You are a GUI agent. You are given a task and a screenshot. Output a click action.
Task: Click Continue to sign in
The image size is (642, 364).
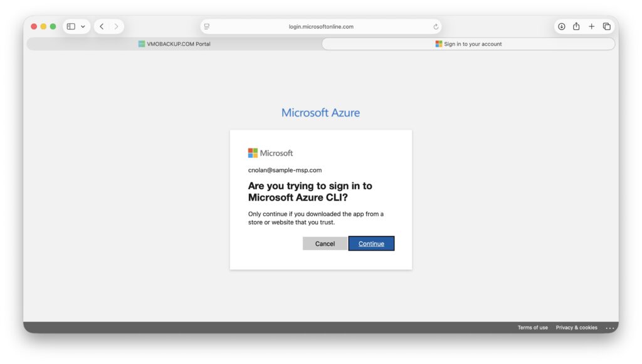371,244
